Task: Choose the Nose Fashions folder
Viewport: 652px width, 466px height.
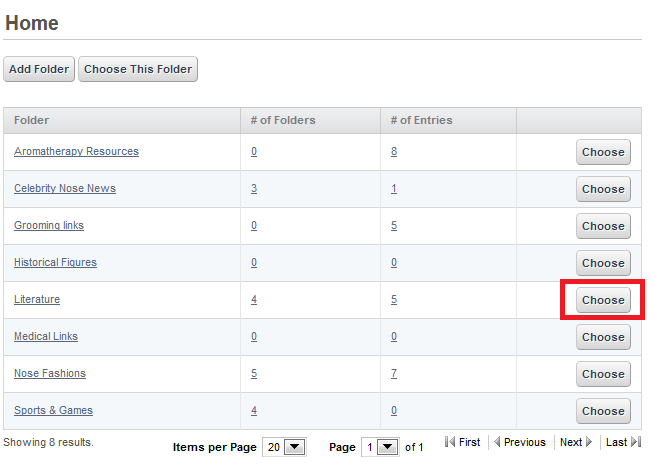Action: tap(603, 374)
